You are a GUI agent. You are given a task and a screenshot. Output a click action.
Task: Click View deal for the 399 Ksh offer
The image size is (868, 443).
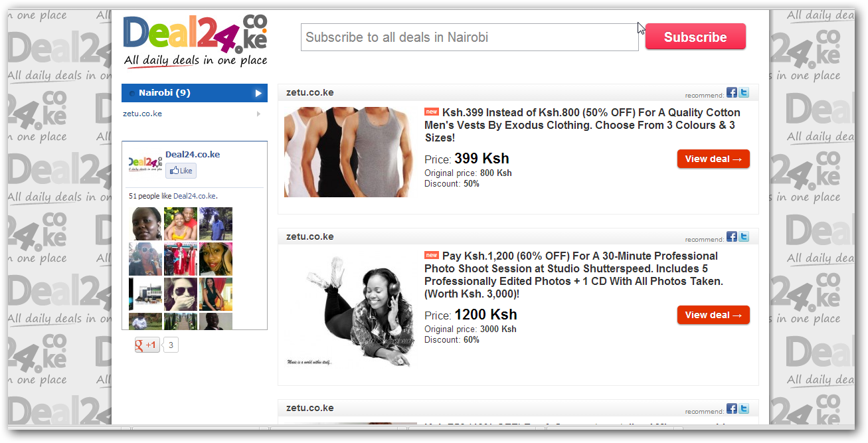pyautogui.click(x=713, y=159)
